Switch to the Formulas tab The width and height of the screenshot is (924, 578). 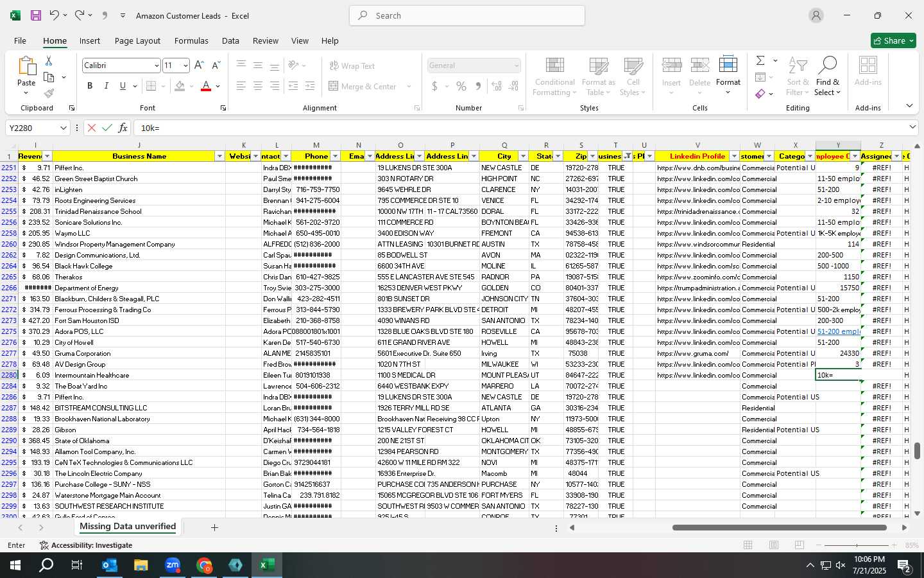[x=191, y=40]
